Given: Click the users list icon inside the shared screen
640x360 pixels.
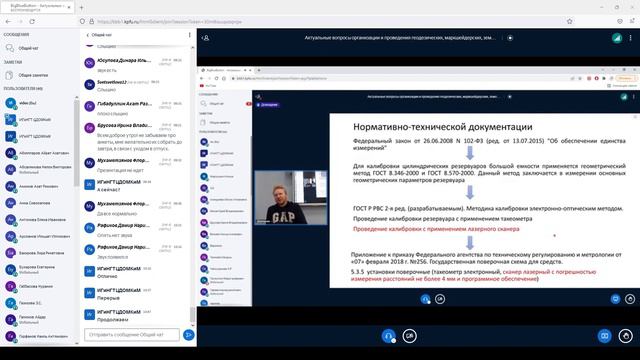Looking at the screenshot, I should tap(258, 97).
